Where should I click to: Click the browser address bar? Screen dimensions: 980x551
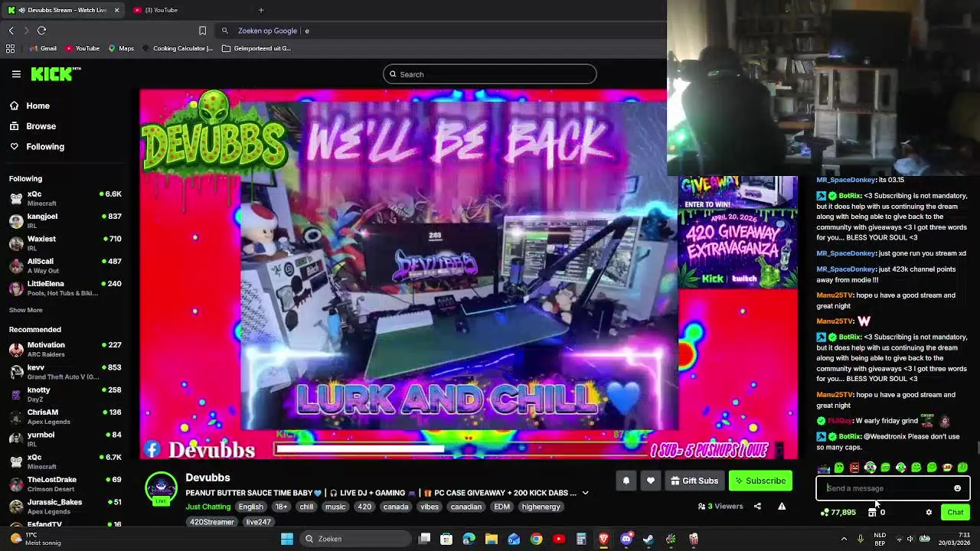pyautogui.click(x=440, y=31)
